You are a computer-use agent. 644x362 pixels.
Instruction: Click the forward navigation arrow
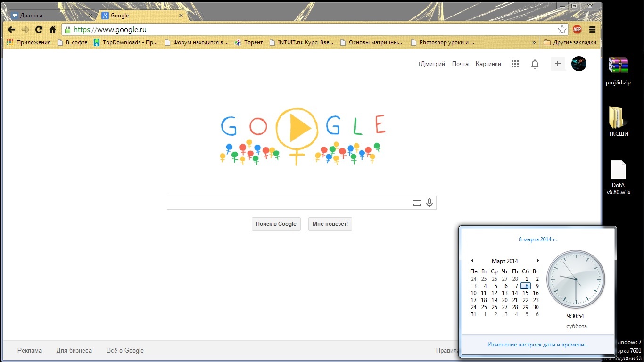[x=25, y=30]
